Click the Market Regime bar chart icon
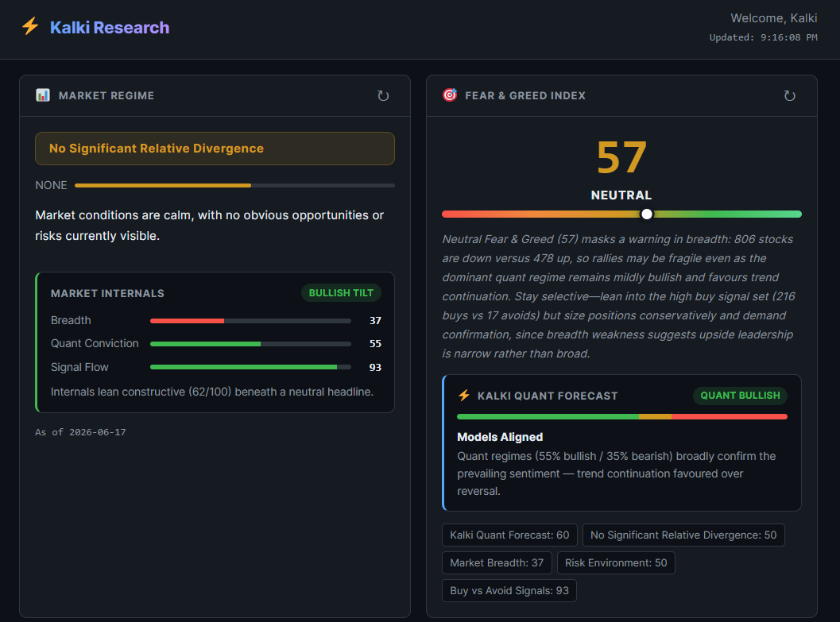The width and height of the screenshot is (840, 622). point(43,95)
